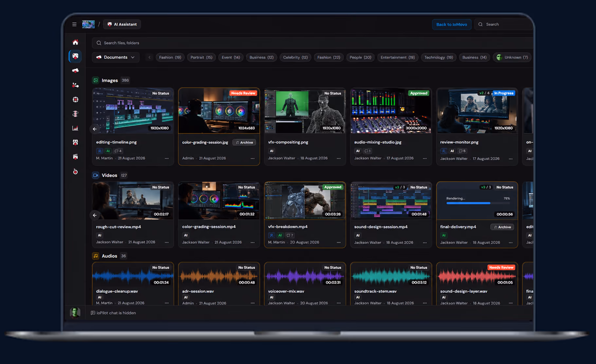Click the header Search box
596x364 pixels.
(x=504, y=25)
